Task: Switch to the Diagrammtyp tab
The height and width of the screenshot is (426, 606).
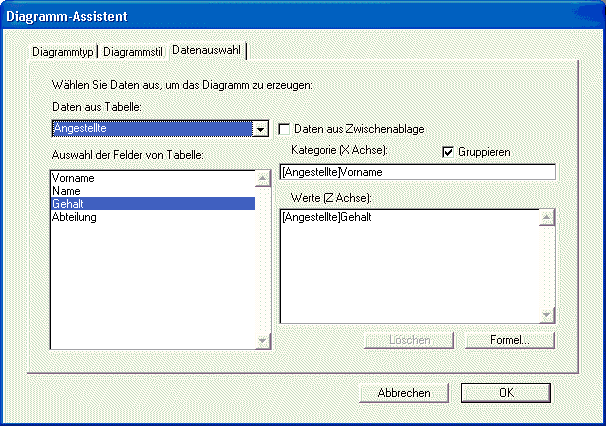Action: click(x=64, y=51)
